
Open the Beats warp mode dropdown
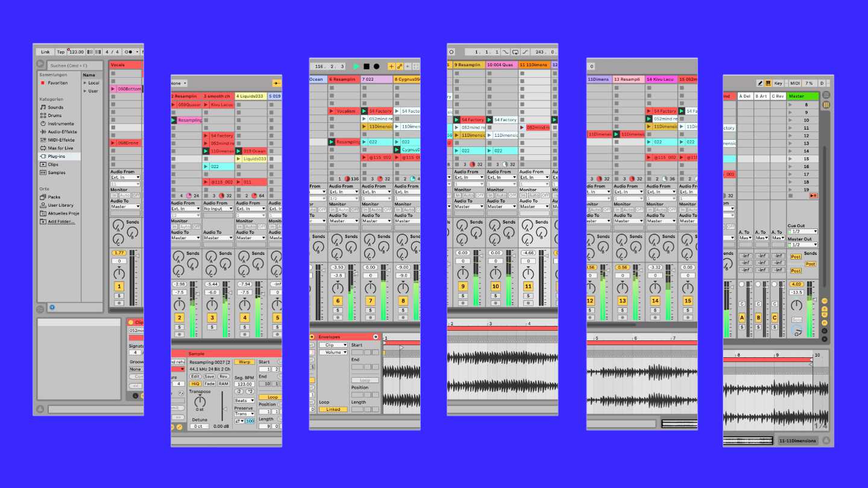(244, 400)
